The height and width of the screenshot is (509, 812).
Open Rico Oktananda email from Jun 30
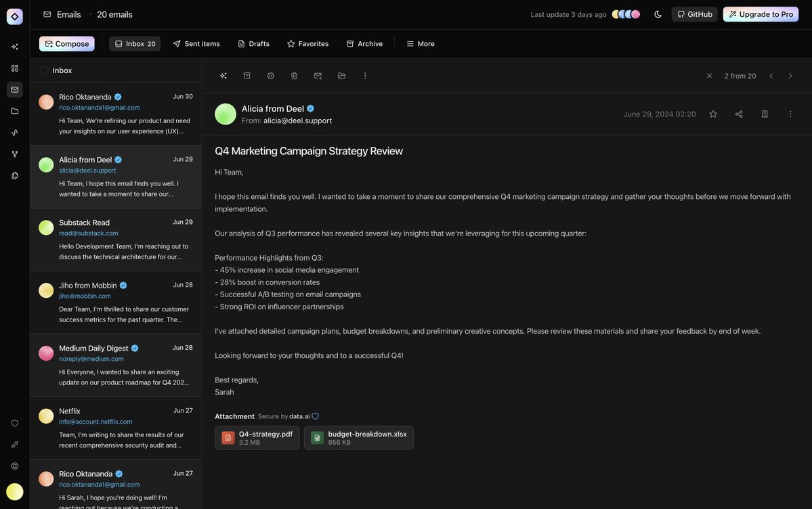click(116, 114)
